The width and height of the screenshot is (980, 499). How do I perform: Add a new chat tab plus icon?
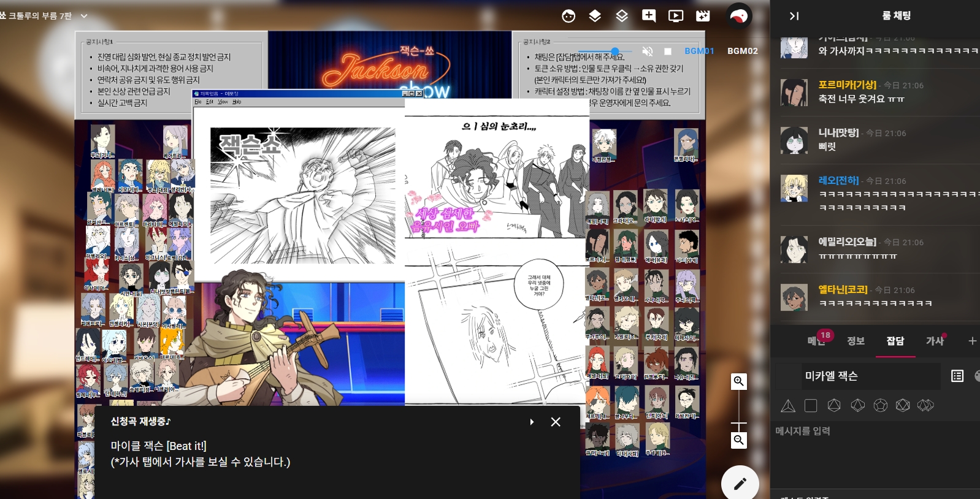click(x=972, y=341)
